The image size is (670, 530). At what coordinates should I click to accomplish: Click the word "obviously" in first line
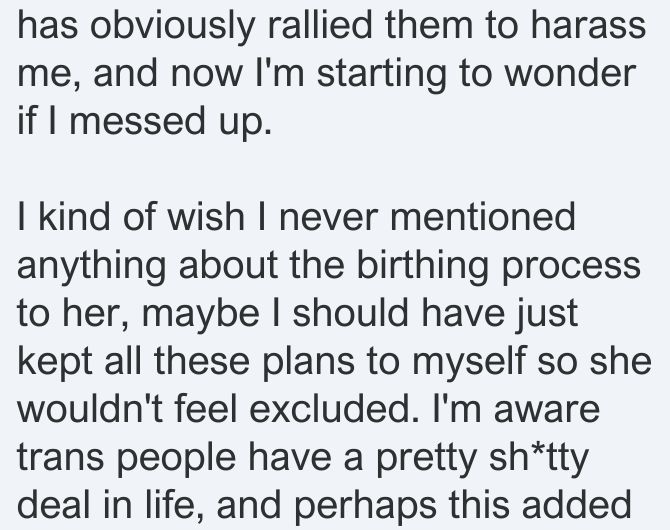(x=172, y=27)
